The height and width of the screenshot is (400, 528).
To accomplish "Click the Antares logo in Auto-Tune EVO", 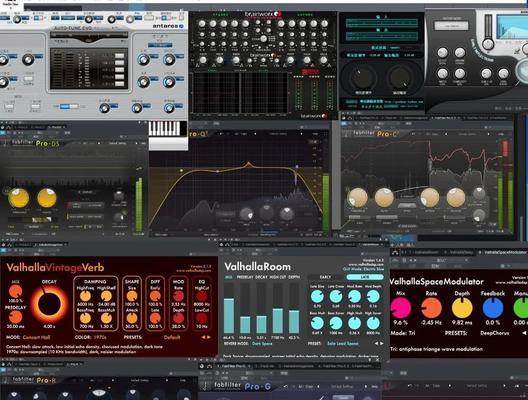I will coord(168,26).
